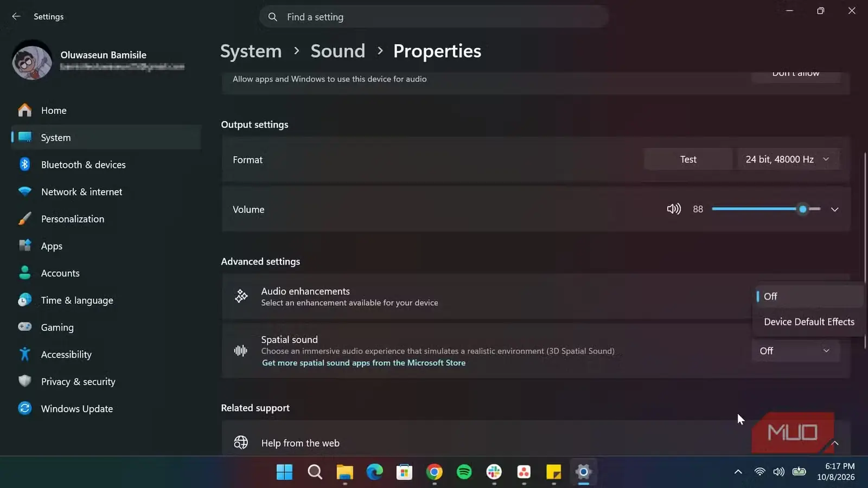
Task: Expand the Volume row chevron
Action: tap(835, 209)
